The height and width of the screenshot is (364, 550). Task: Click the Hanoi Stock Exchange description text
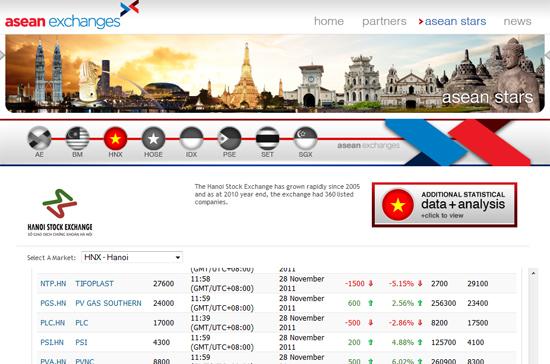(x=277, y=194)
